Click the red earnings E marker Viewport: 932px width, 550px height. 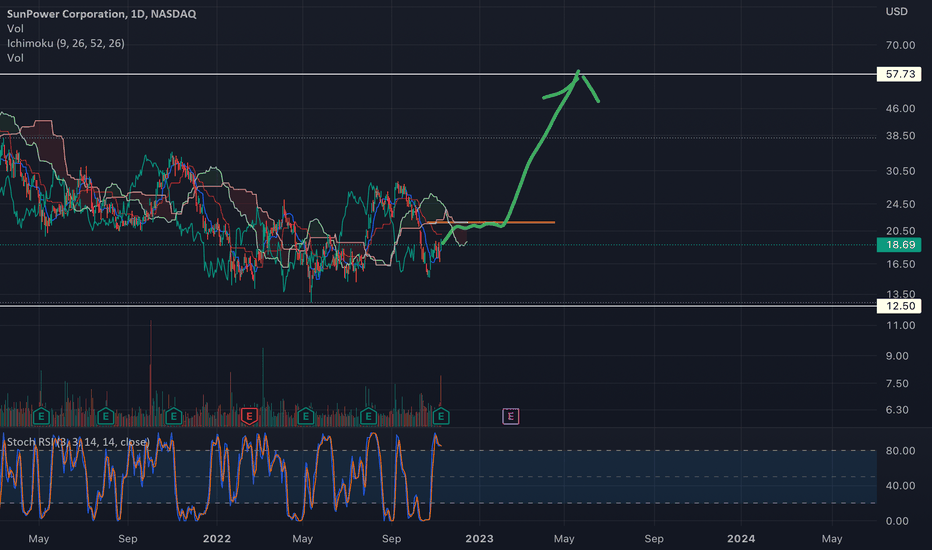point(249,416)
